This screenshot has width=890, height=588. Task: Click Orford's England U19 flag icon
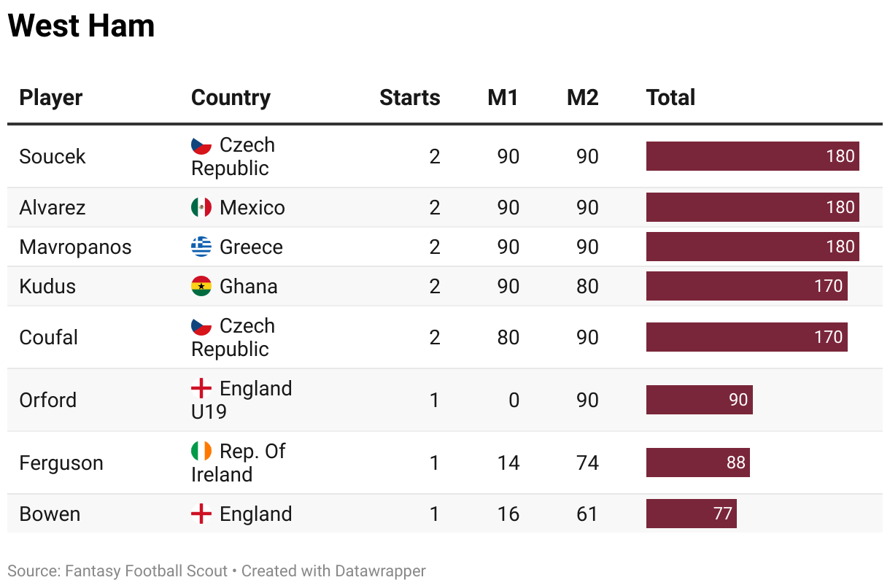pyautogui.click(x=201, y=389)
